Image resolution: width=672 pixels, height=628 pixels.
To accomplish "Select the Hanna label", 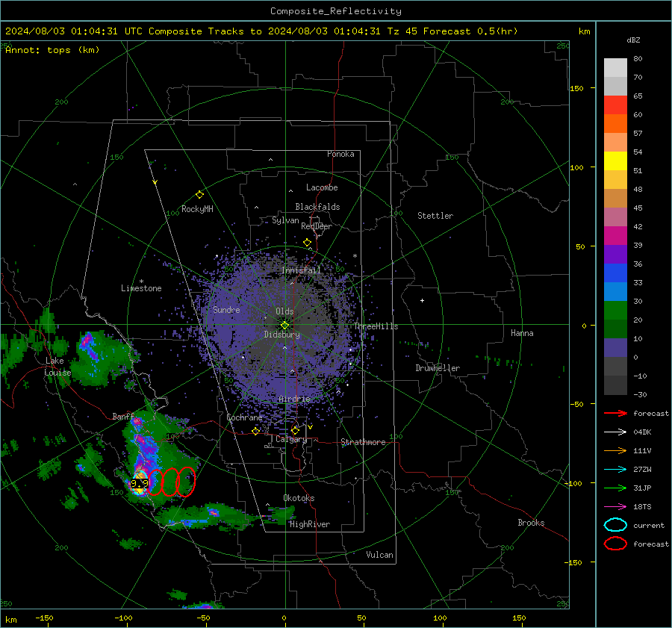I will 522,333.
